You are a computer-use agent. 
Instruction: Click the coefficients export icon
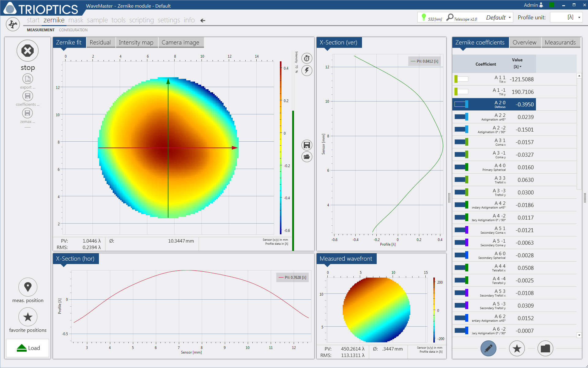coord(28,95)
